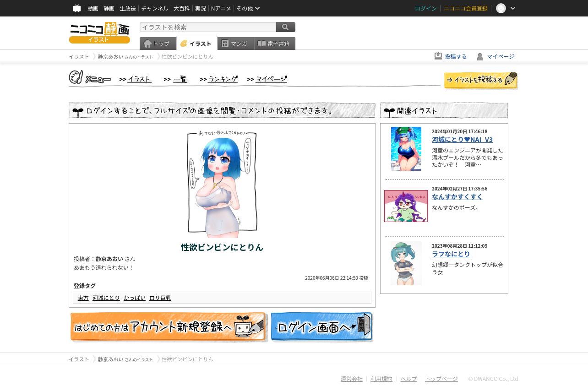The width and height of the screenshot is (588, 391).
Task: Focus the イラストを検索 search field
Action: click(208, 27)
